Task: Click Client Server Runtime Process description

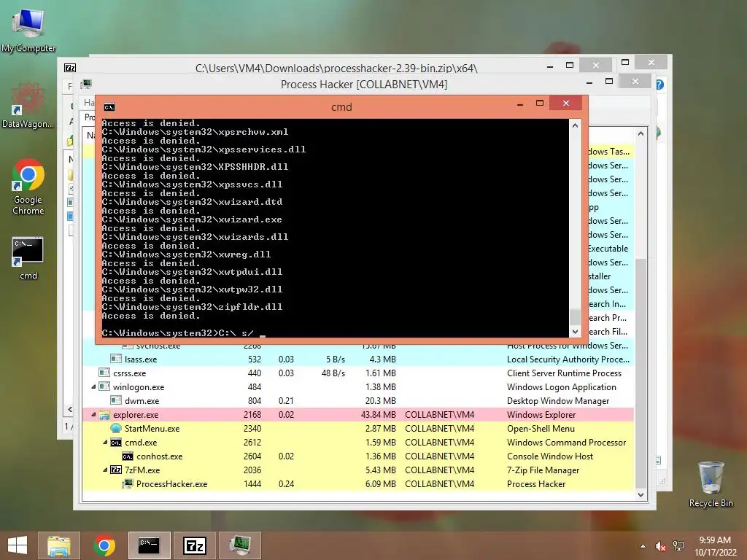Action: (x=564, y=373)
